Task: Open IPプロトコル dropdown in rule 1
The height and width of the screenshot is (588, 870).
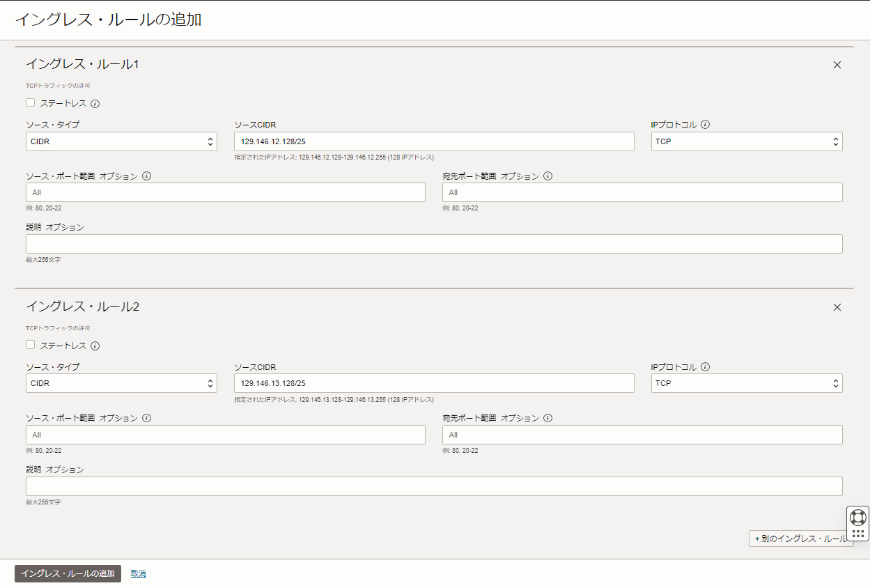Action: pos(746,141)
